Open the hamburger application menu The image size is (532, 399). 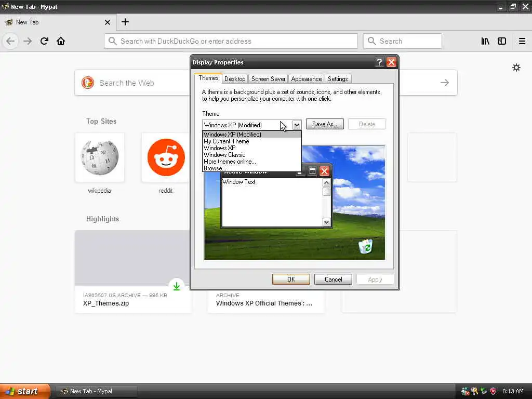coord(522,42)
